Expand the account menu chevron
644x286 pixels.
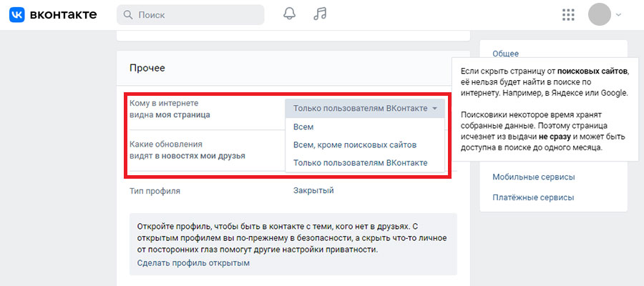click(618, 15)
